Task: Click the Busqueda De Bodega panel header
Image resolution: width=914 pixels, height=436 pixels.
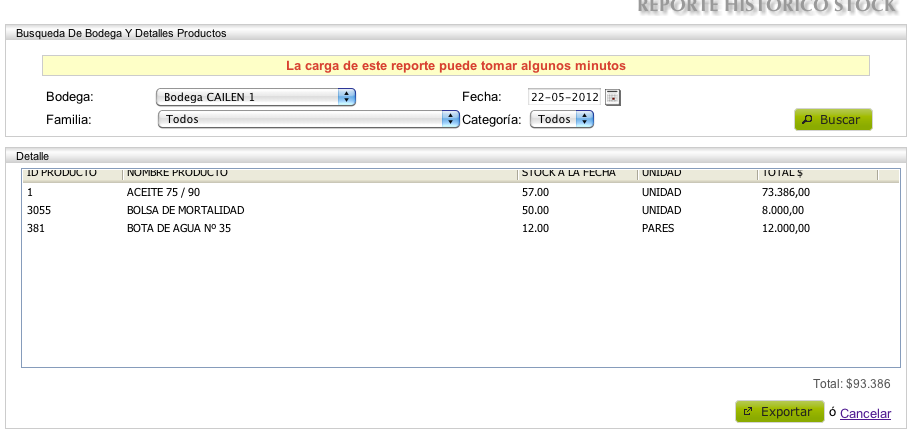Action: tap(456, 33)
